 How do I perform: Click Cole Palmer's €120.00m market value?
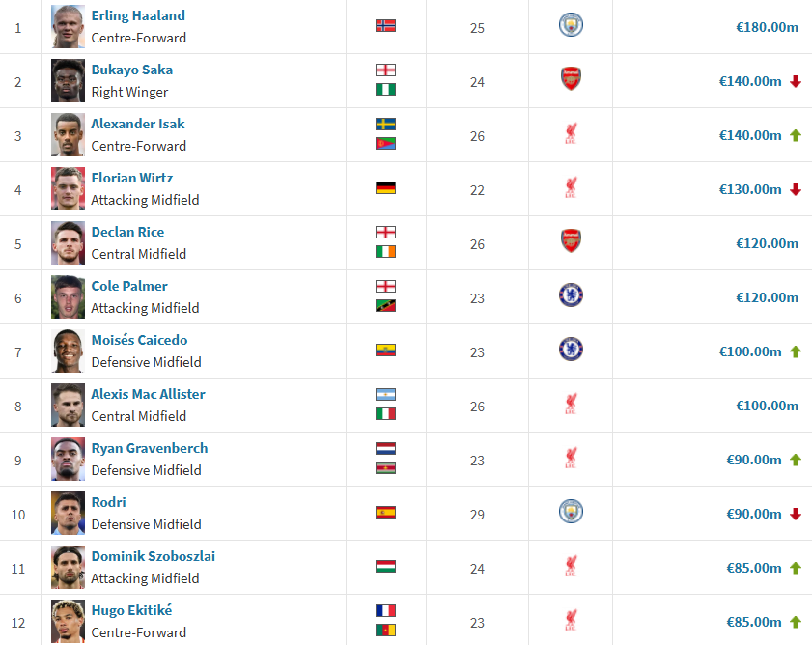767,297
